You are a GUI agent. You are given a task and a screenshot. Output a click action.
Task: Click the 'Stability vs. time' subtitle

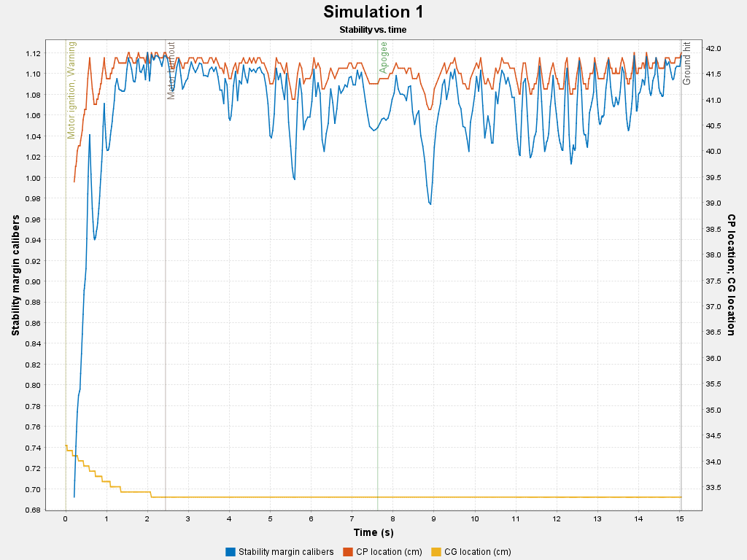click(373, 30)
